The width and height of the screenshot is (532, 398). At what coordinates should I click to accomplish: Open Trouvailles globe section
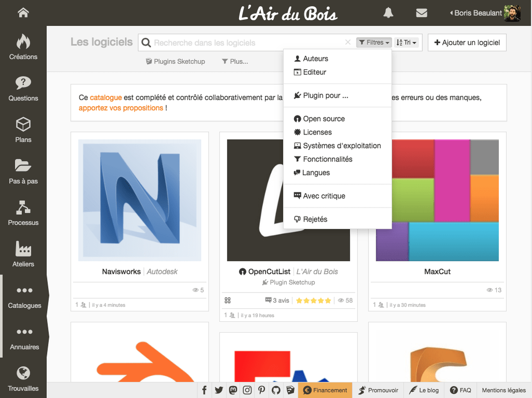point(23,379)
